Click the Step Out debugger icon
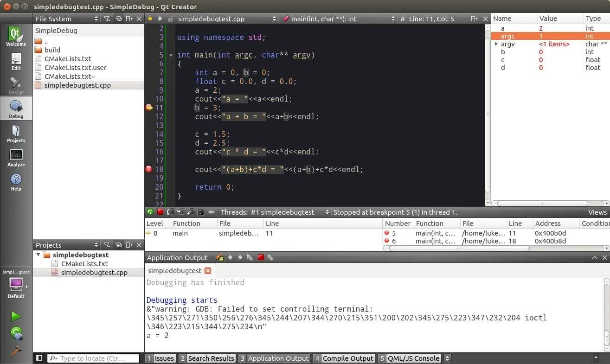Viewport: 610px width, 364px height. pos(191,212)
